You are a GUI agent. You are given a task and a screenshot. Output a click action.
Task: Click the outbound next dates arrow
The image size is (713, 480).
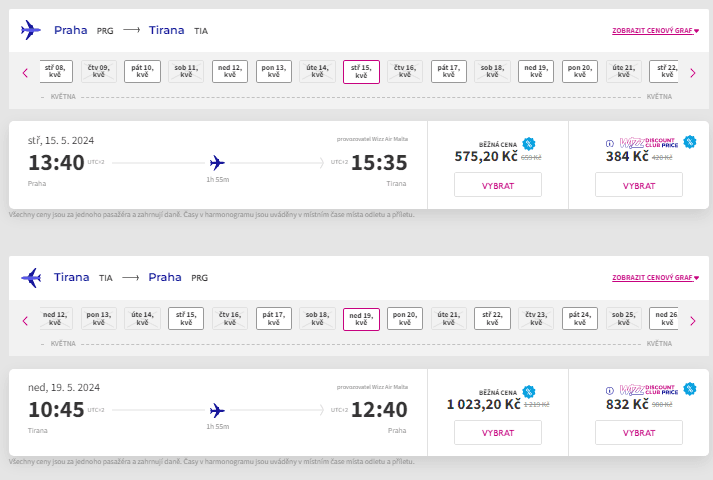(x=693, y=73)
